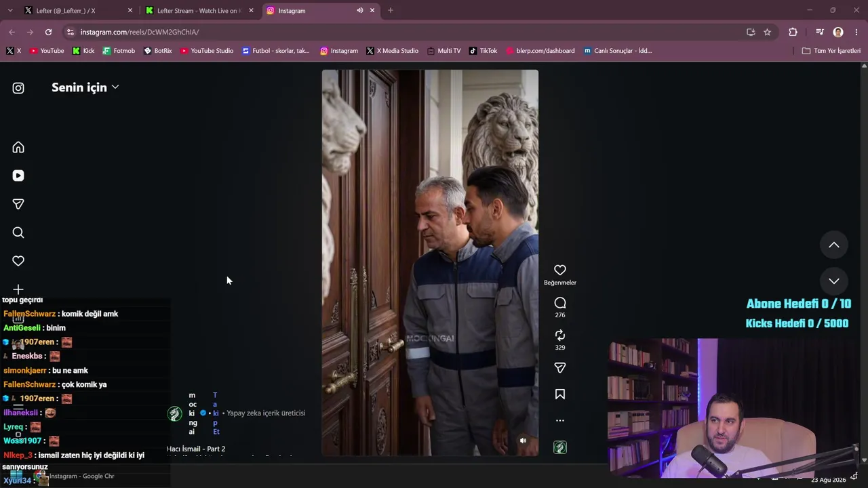This screenshot has height=488, width=868.
Task: Open the Chrome three-dot menu
Action: pyautogui.click(x=856, y=32)
